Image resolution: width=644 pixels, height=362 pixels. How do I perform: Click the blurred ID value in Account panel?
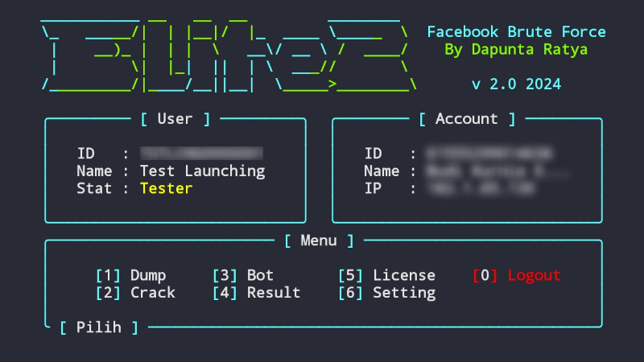pos(489,153)
